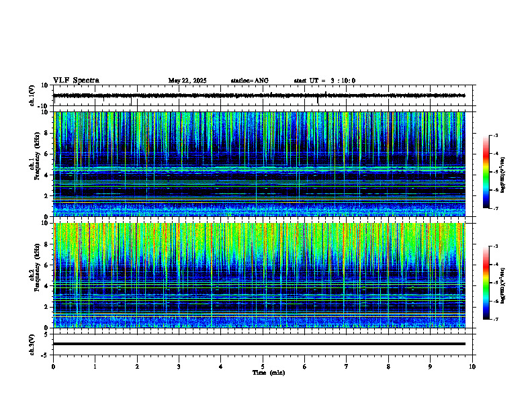Click the time axis tick label 7
532x411 pixels.
click(347, 367)
